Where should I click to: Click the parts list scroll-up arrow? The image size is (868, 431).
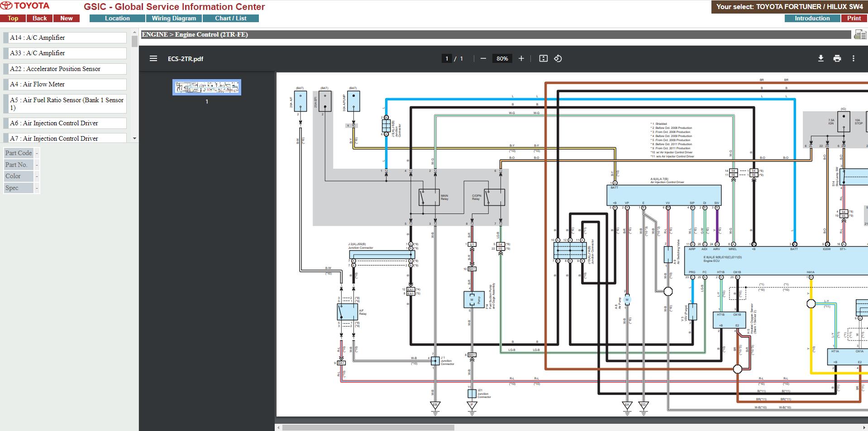pos(134,33)
